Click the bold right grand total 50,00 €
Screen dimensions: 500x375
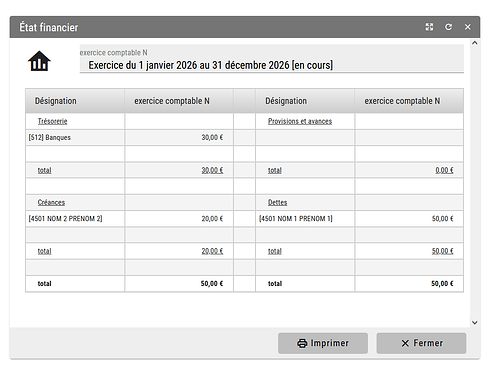[x=442, y=284]
